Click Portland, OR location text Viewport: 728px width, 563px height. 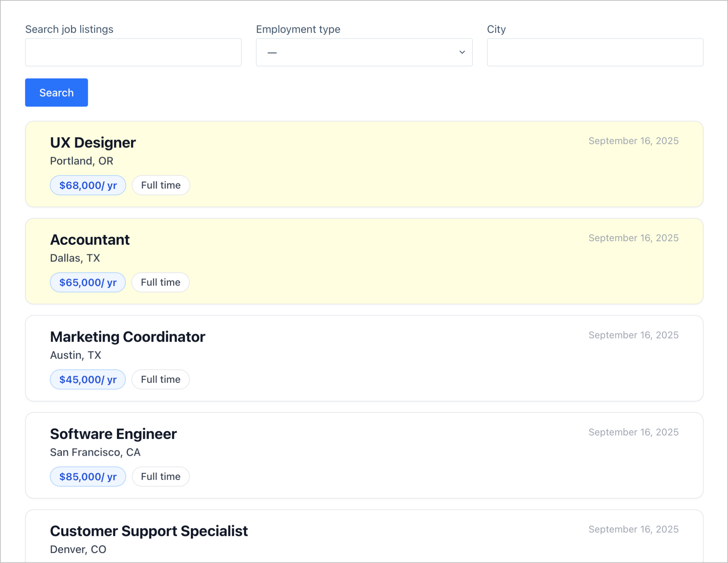pyautogui.click(x=81, y=161)
